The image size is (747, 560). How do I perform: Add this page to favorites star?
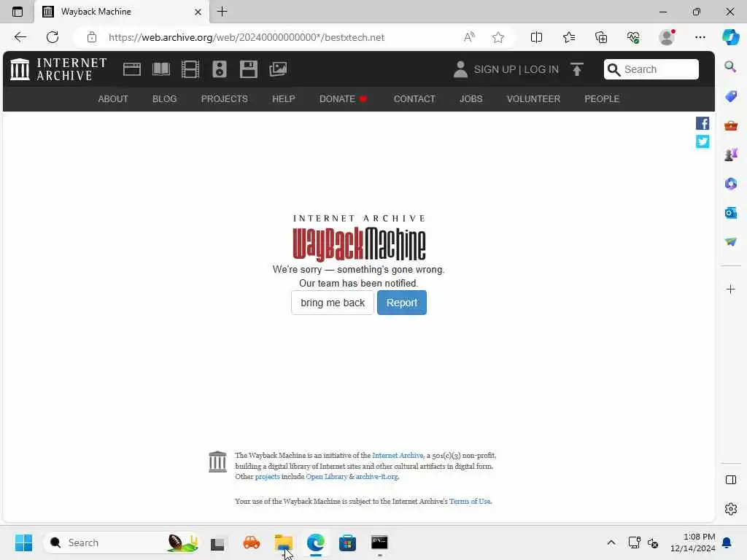coord(498,37)
